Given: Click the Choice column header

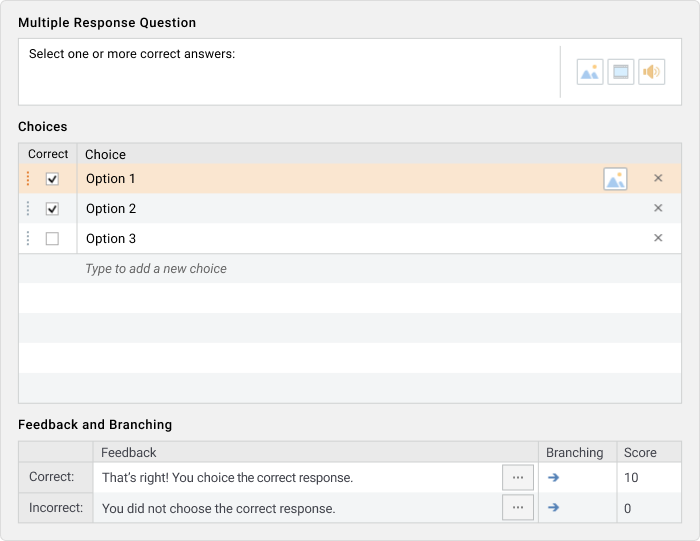Looking at the screenshot, I should point(105,154).
